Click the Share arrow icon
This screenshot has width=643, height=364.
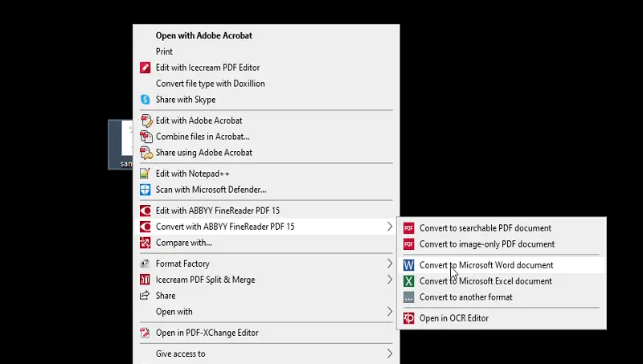click(x=145, y=295)
